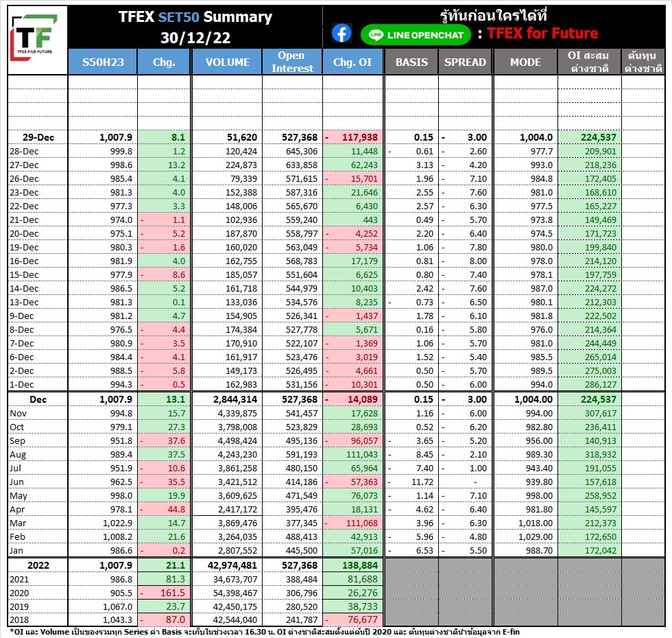
Task: Click the SPREAD column header
Action: 465,62
